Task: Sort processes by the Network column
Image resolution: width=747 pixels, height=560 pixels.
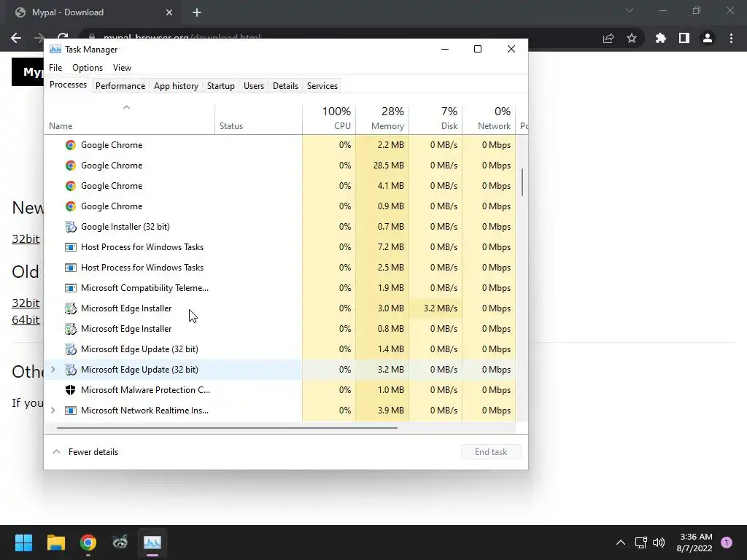Action: point(489,118)
